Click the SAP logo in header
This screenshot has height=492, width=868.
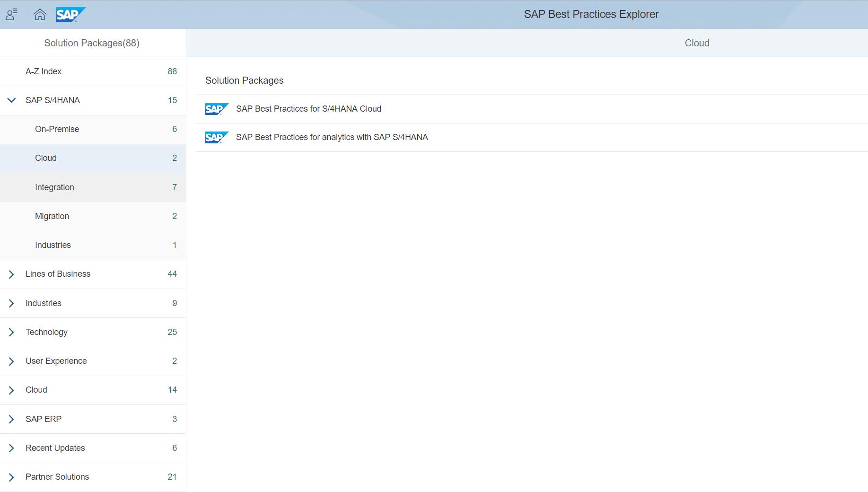(x=70, y=15)
